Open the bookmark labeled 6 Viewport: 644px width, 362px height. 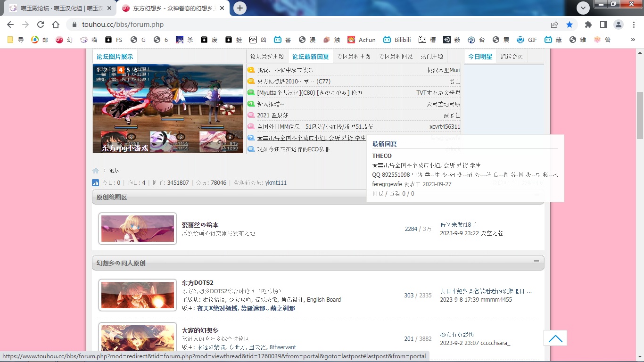tap(161, 40)
